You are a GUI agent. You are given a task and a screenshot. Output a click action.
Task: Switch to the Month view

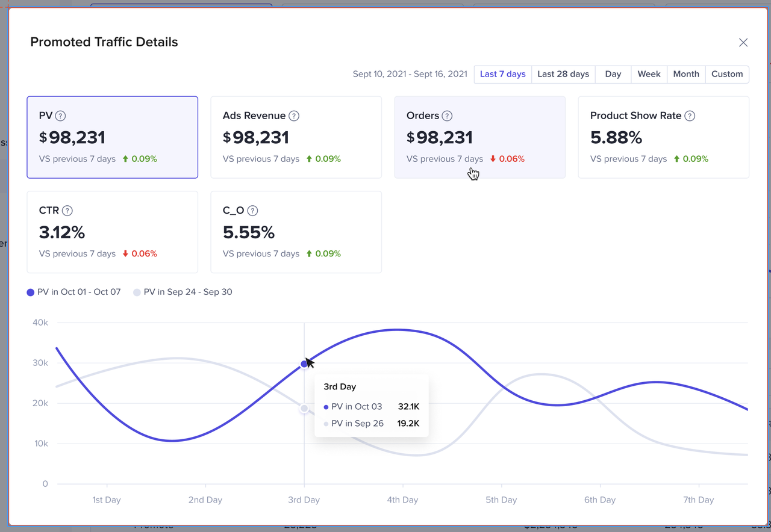point(685,74)
